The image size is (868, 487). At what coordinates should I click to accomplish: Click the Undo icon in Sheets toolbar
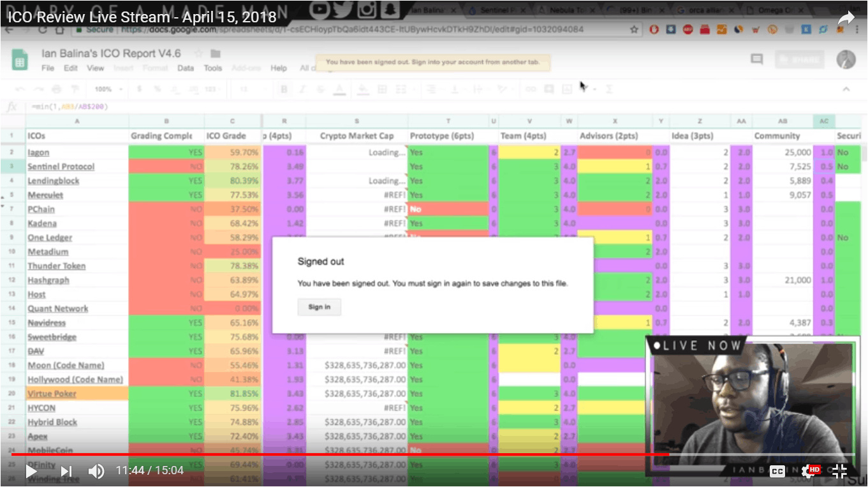pos(20,89)
